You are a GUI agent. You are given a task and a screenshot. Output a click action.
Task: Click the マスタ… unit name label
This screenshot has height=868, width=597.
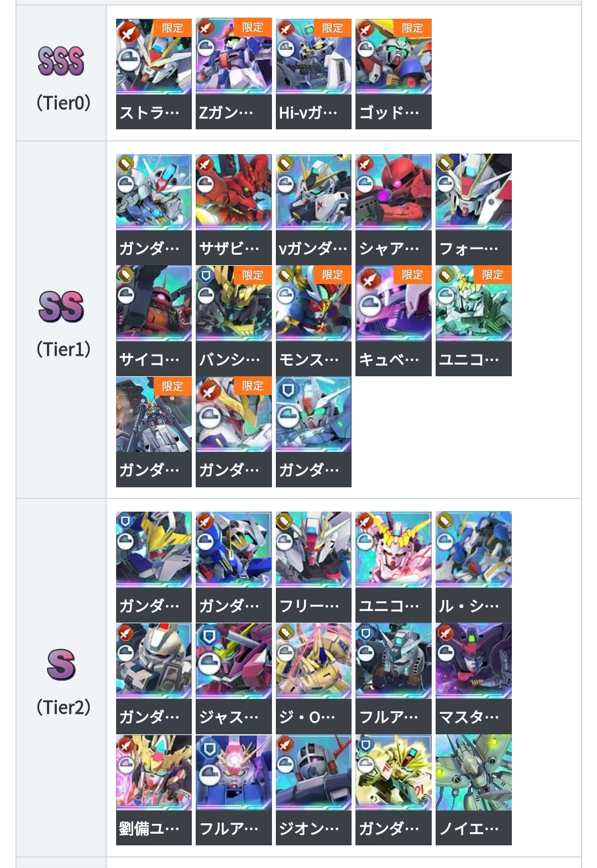[473, 717]
